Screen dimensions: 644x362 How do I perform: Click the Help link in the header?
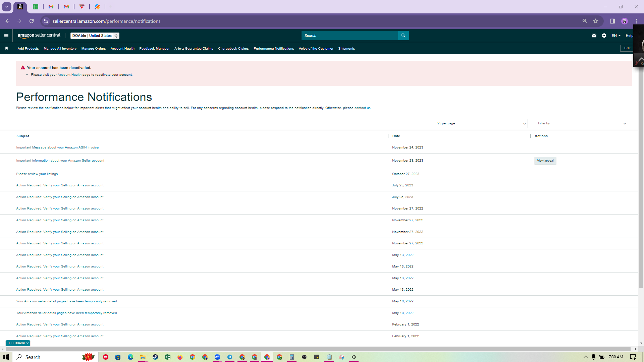coord(629,36)
